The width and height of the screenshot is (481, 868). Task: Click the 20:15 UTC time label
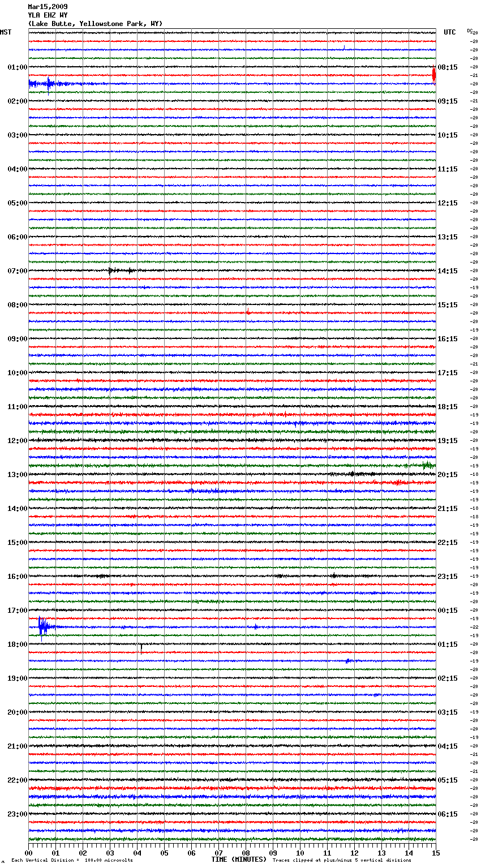[448, 475]
